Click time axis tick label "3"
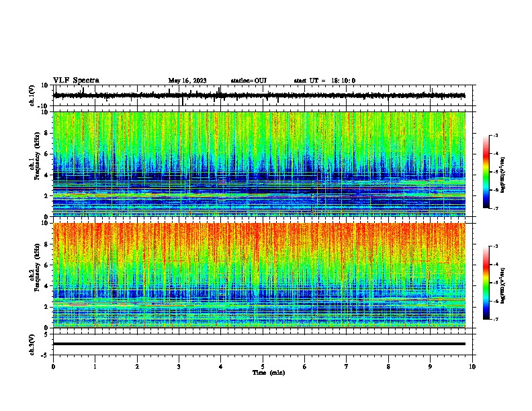Image resolution: width=532 pixels, height=411 pixels. coord(179,367)
